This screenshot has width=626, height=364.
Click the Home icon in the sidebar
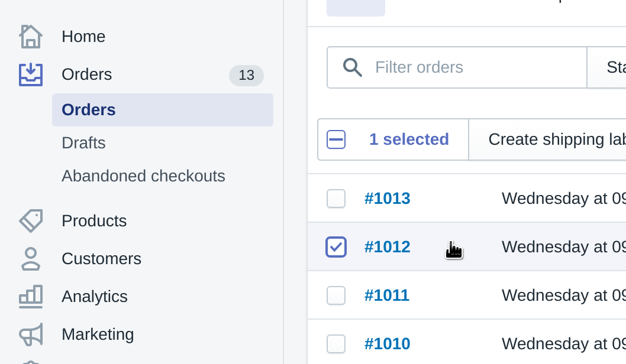tap(31, 36)
